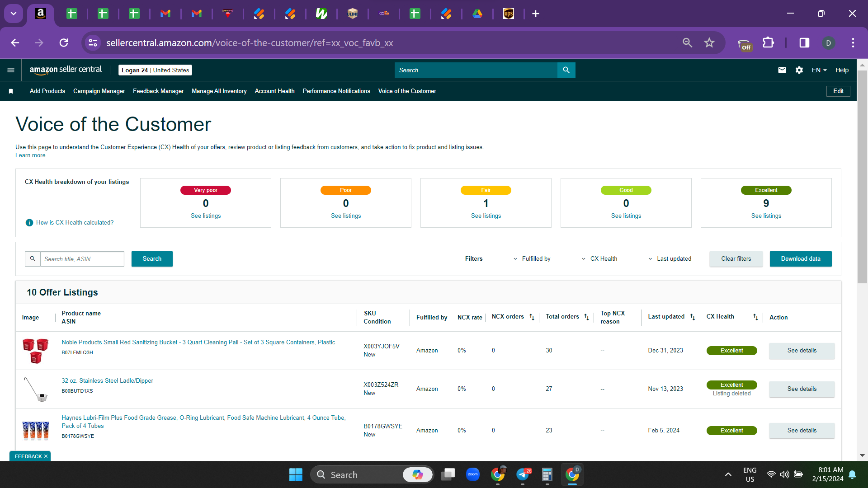
Task: Open Calculator from the taskbar
Action: [547, 474]
